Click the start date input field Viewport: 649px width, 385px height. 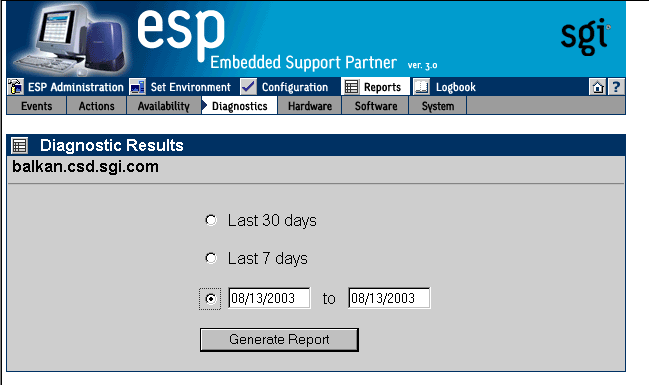click(x=269, y=298)
